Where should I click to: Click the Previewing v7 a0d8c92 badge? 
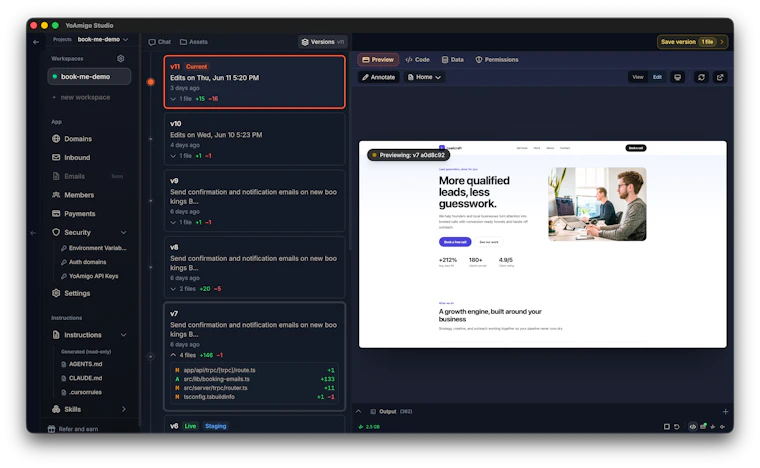pos(408,156)
